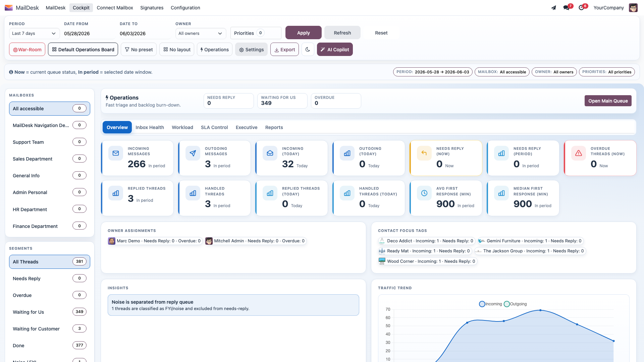Image resolution: width=644 pixels, height=362 pixels.
Task: Click the Avg First Response clock icon
Action: pos(424,193)
